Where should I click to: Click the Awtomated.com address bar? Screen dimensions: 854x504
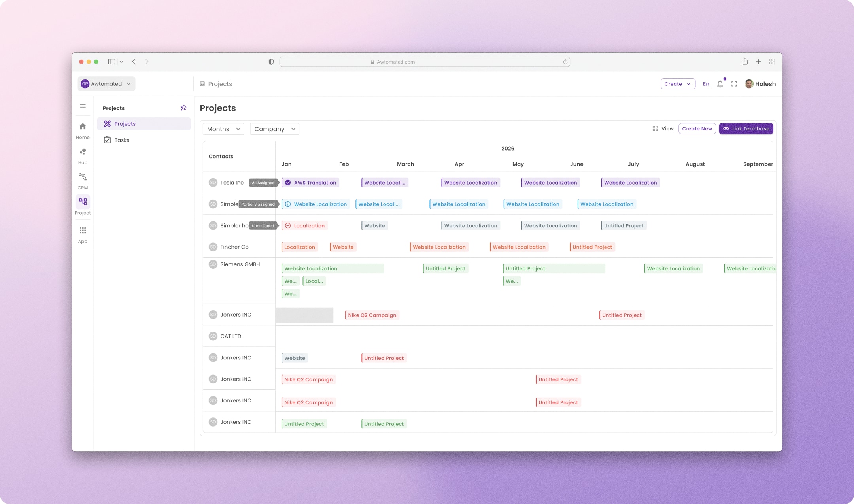point(425,62)
